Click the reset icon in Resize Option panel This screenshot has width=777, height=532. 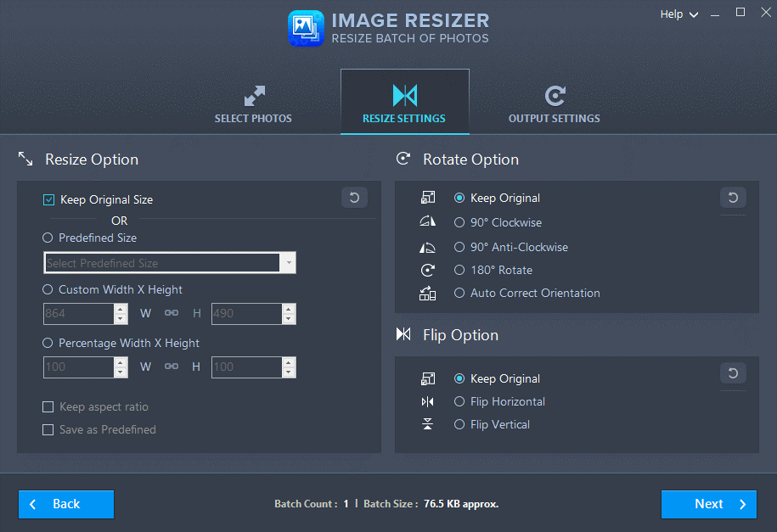[354, 197]
